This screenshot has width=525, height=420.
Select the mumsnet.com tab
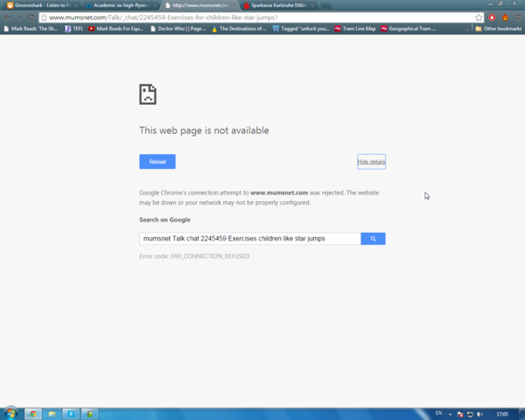[200, 5]
